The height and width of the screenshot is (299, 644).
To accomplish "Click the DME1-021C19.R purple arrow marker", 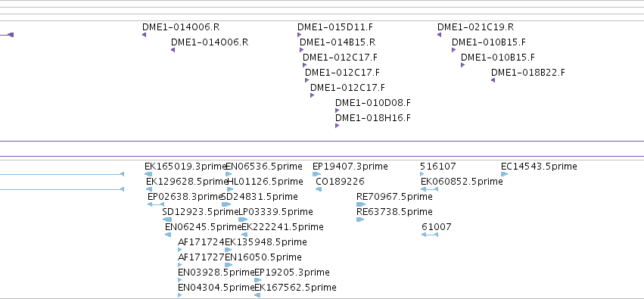I will [x=440, y=35].
